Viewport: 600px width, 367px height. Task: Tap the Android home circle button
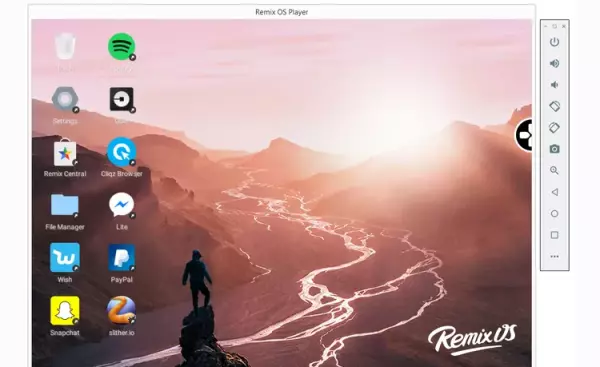point(554,213)
